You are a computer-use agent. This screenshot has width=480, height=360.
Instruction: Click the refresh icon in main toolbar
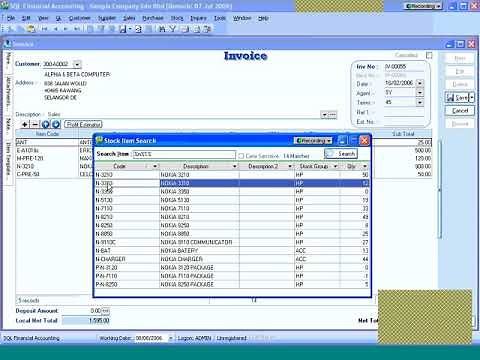138,29
